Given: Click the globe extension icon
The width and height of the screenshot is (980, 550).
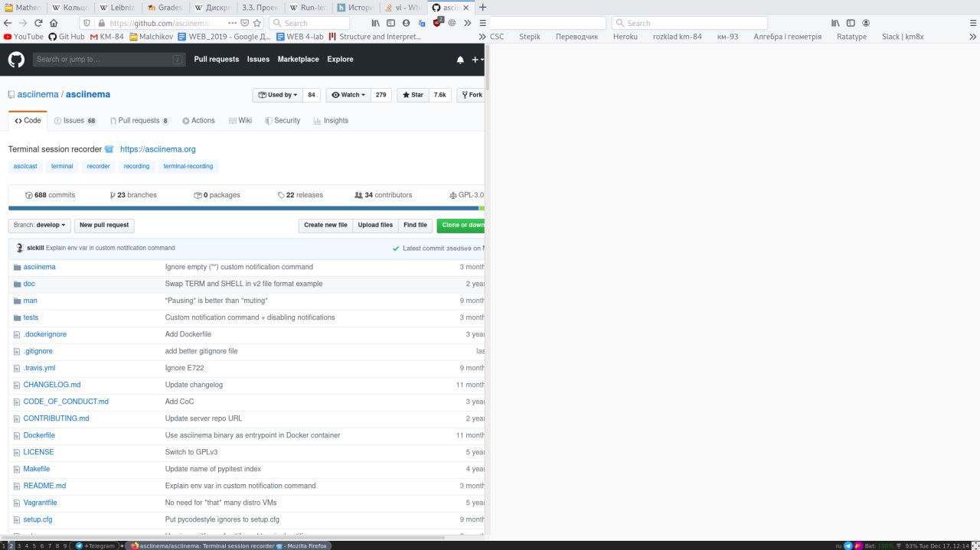Looking at the screenshot, I should (452, 23).
